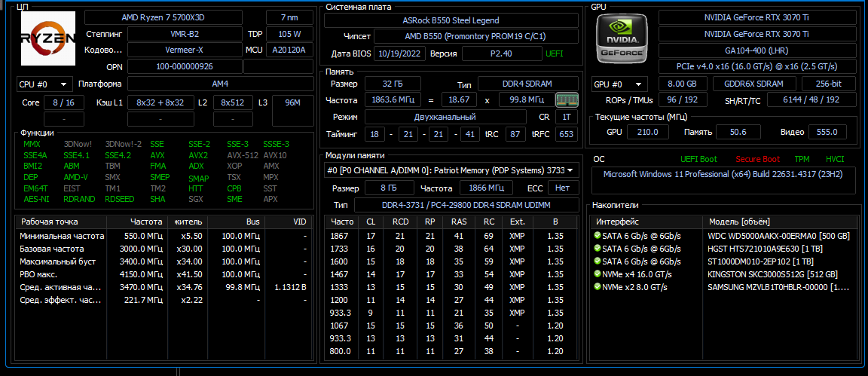Click the VMR-B2 stepping value

pyautogui.click(x=185, y=34)
